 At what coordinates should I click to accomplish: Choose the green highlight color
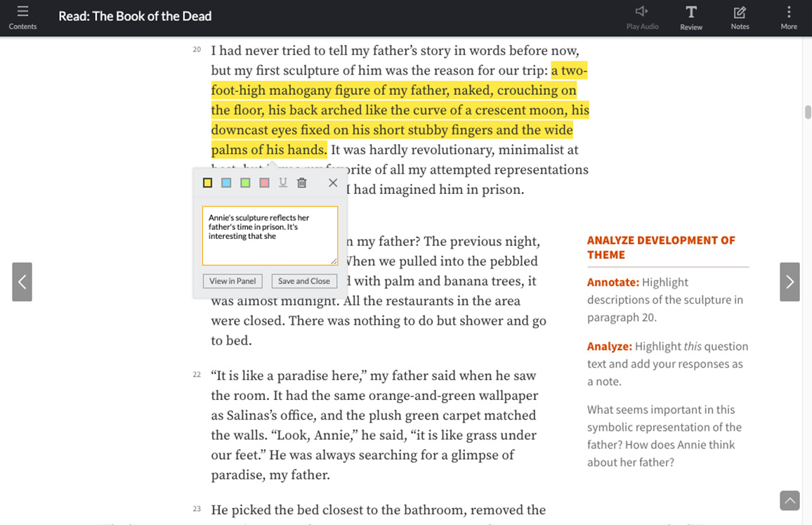pos(245,183)
